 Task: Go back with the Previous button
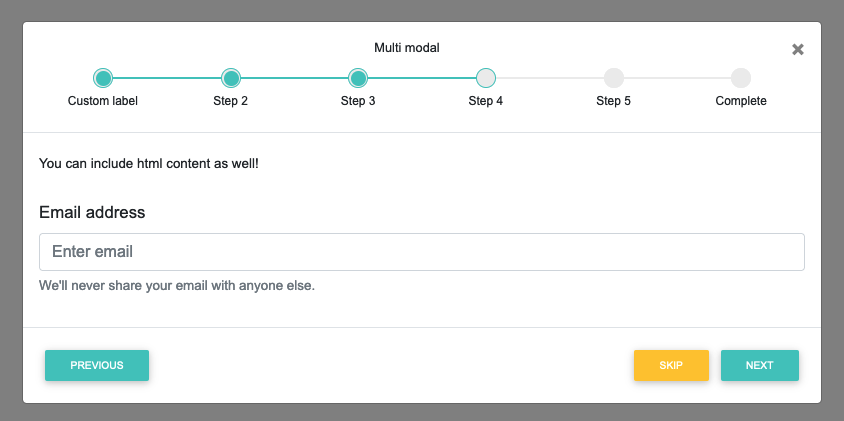(97, 365)
